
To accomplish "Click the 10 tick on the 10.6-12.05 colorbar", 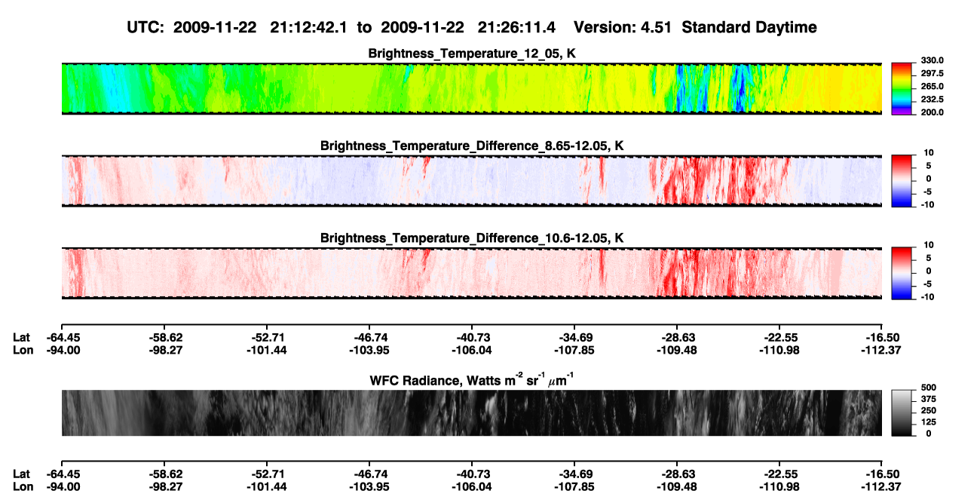I will click(928, 245).
